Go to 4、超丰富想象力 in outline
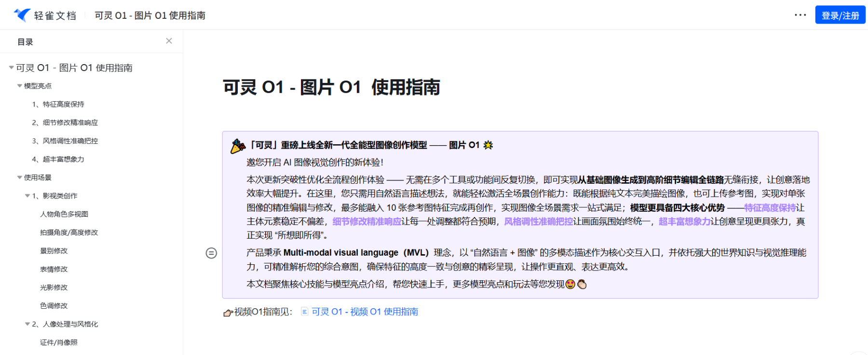The height and width of the screenshot is (355, 868). click(58, 159)
